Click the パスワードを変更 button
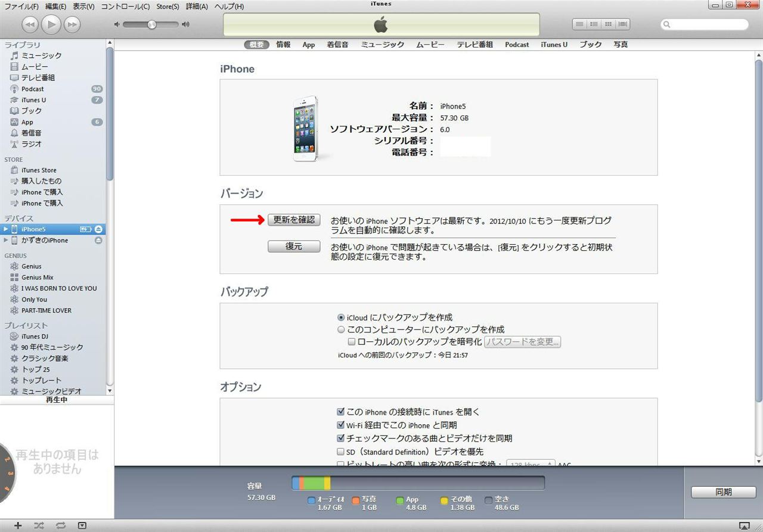The height and width of the screenshot is (532, 763). 522,342
